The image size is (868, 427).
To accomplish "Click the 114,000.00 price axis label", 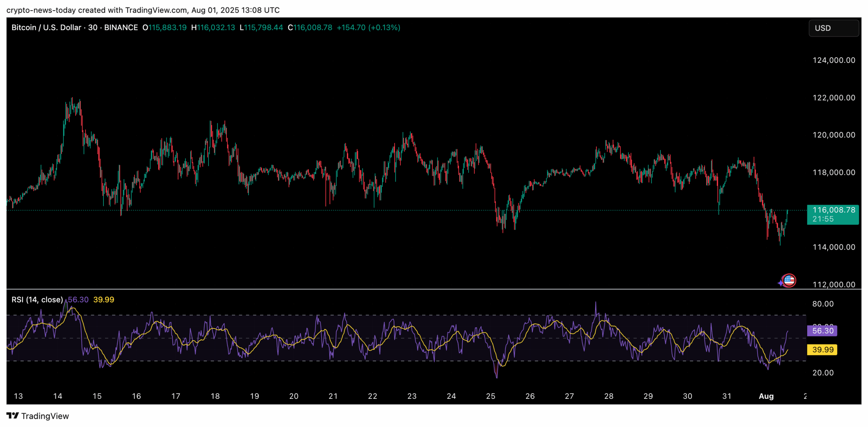I will (833, 247).
